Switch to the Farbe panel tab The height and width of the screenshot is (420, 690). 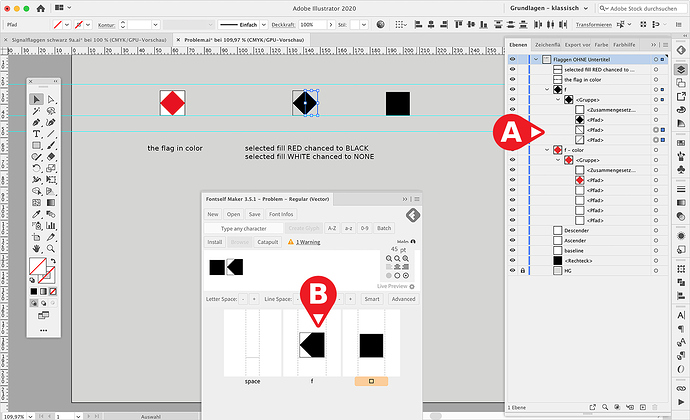pos(602,44)
